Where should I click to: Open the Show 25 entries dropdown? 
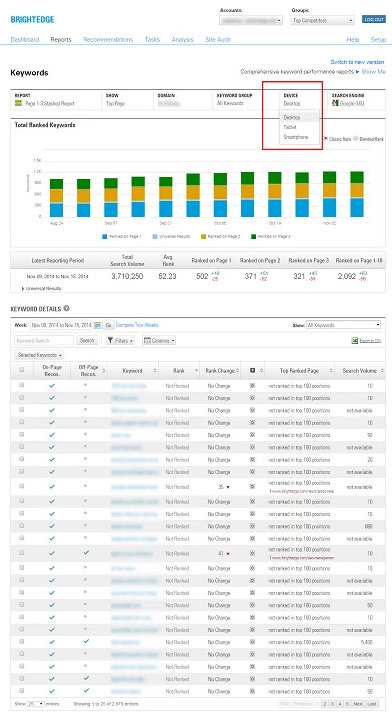point(35,703)
